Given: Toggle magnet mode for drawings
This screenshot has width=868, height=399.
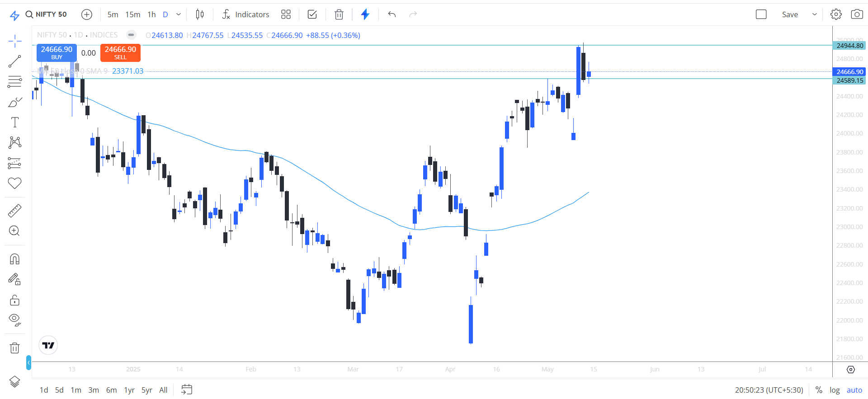Looking at the screenshot, I should [x=15, y=259].
